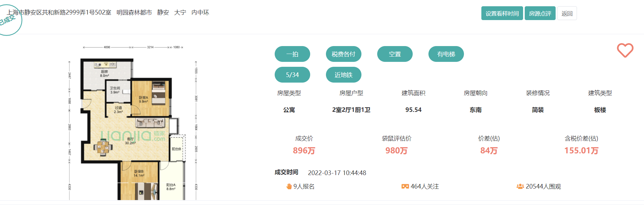Click the 大宁 area label
The width and height of the screenshot is (644, 205).
(x=180, y=13)
